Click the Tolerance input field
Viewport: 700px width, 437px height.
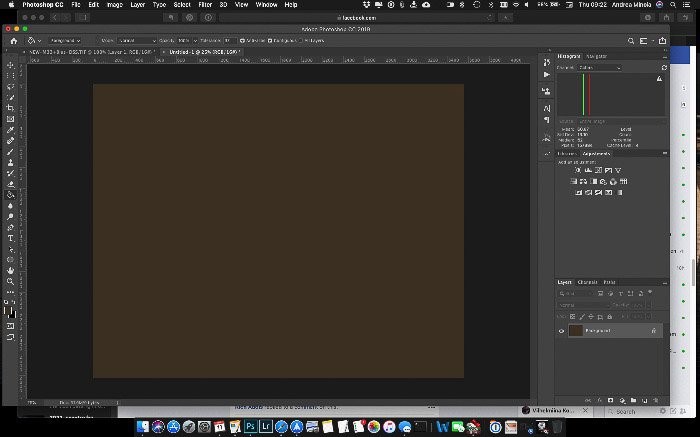[229, 41]
